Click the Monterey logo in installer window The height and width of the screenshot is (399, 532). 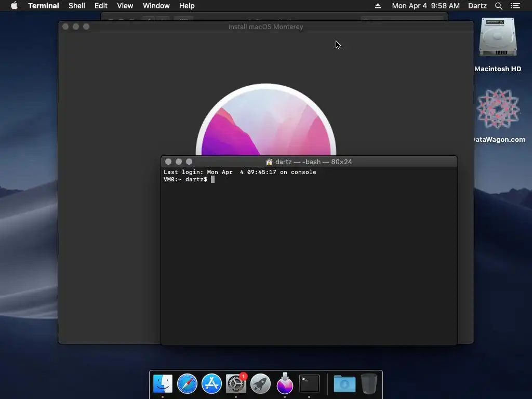coord(266,119)
